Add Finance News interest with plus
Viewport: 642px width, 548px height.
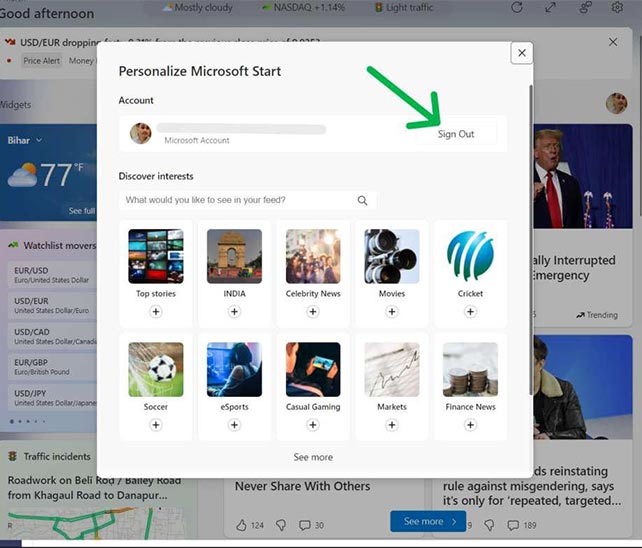pos(470,425)
